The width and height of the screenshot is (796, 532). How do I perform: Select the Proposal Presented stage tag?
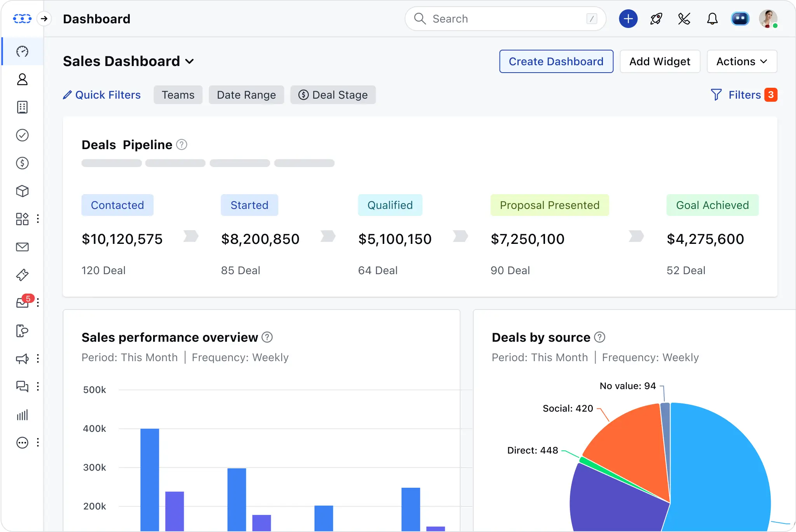pyautogui.click(x=549, y=205)
